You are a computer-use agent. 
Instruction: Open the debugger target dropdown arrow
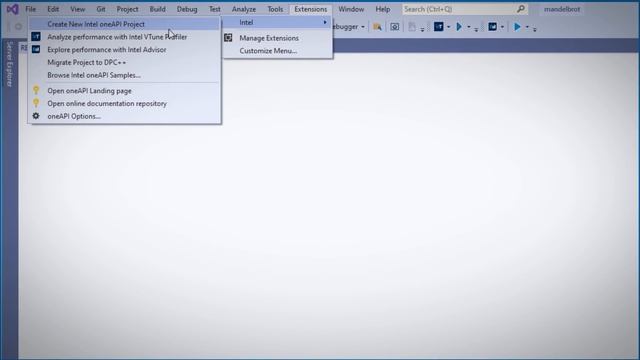coord(362,27)
